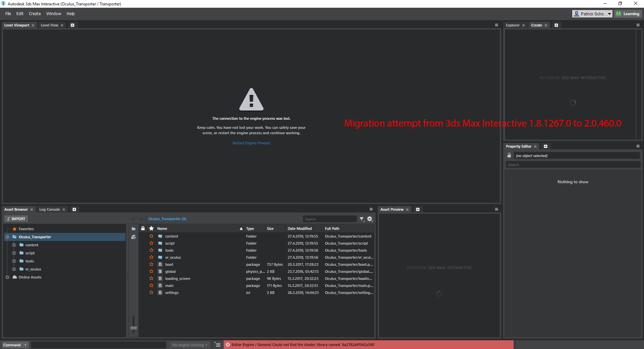This screenshot has height=349, width=644.
Task: Add a new tab beside Log Console
Action: pyautogui.click(x=74, y=209)
